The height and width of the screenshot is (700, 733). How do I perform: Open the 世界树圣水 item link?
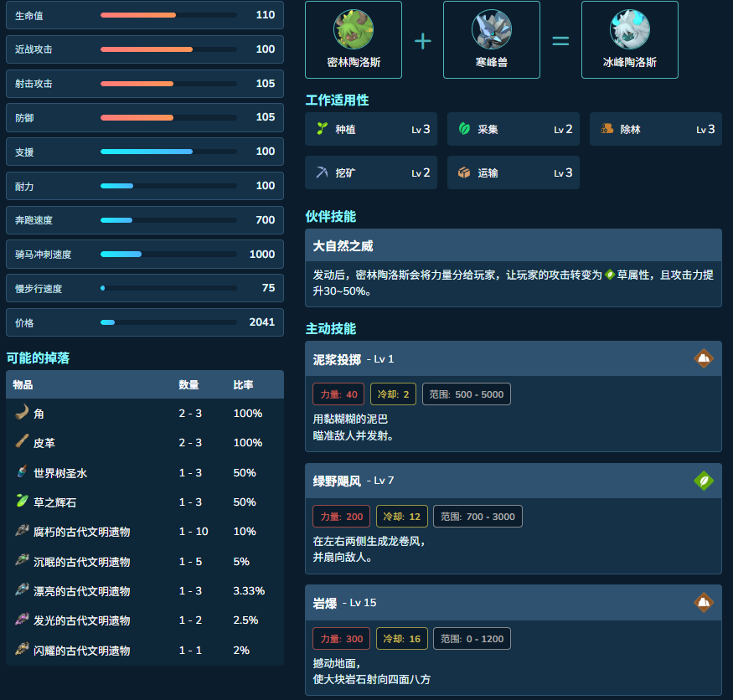60,473
